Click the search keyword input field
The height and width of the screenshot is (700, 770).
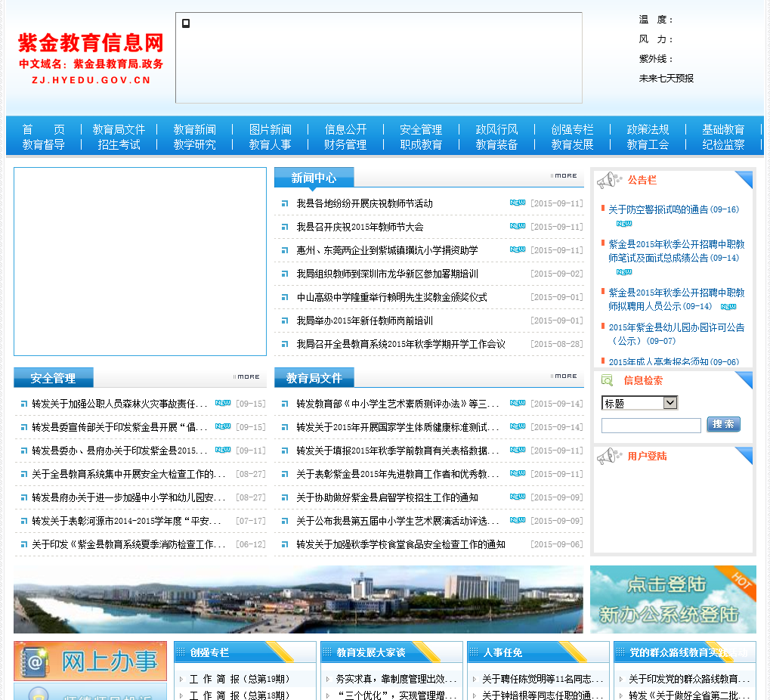pos(651,426)
